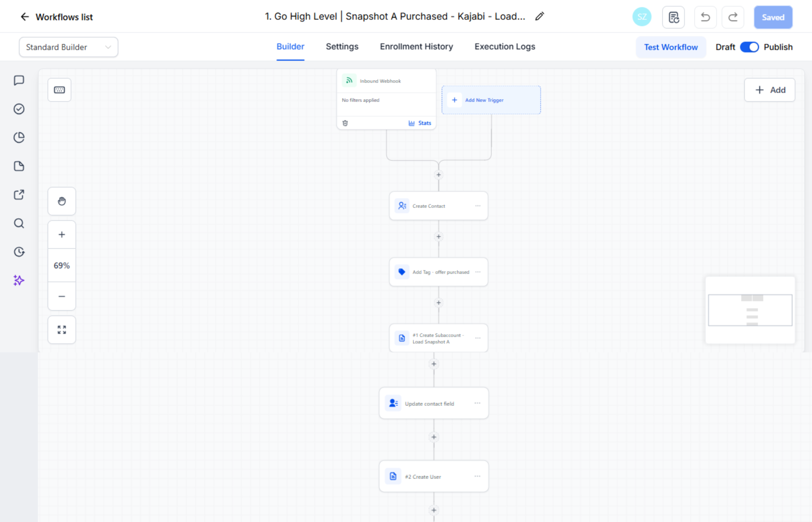
Task: Open Enrollment History tab
Action: coord(416,47)
